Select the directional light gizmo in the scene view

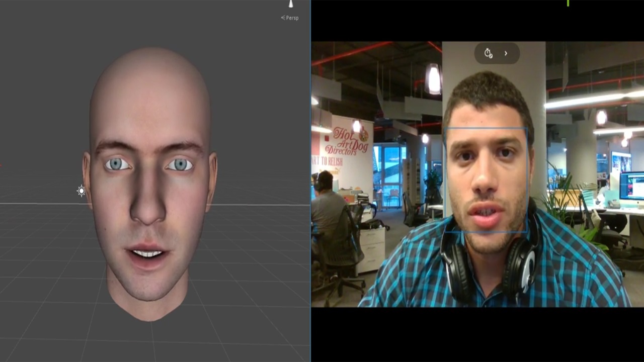(82, 191)
